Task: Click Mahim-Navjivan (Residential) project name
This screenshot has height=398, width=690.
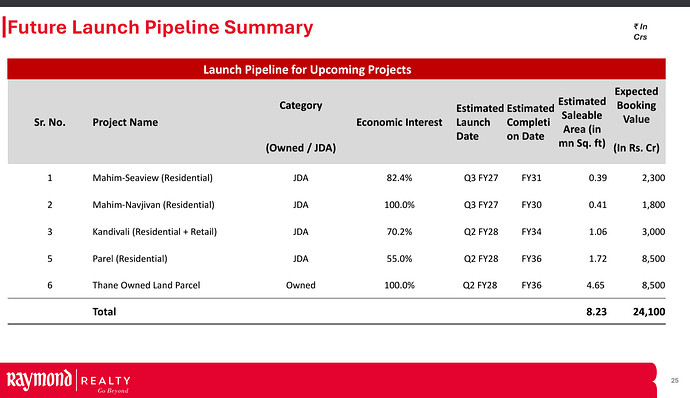Action: click(153, 205)
